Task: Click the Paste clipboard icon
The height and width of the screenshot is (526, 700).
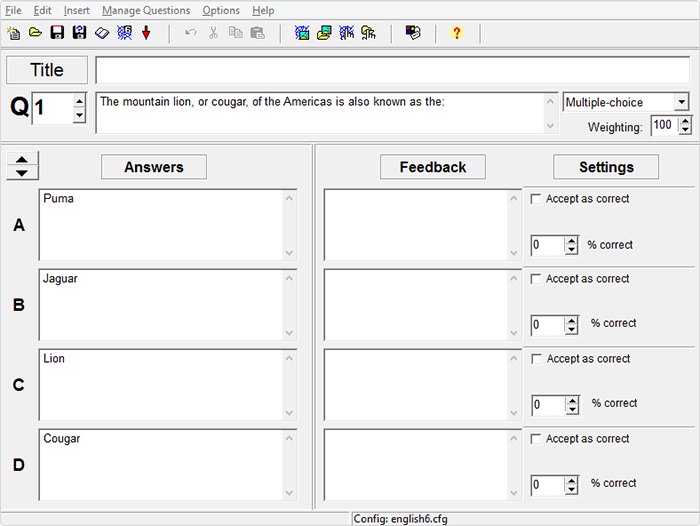Action: click(258, 33)
